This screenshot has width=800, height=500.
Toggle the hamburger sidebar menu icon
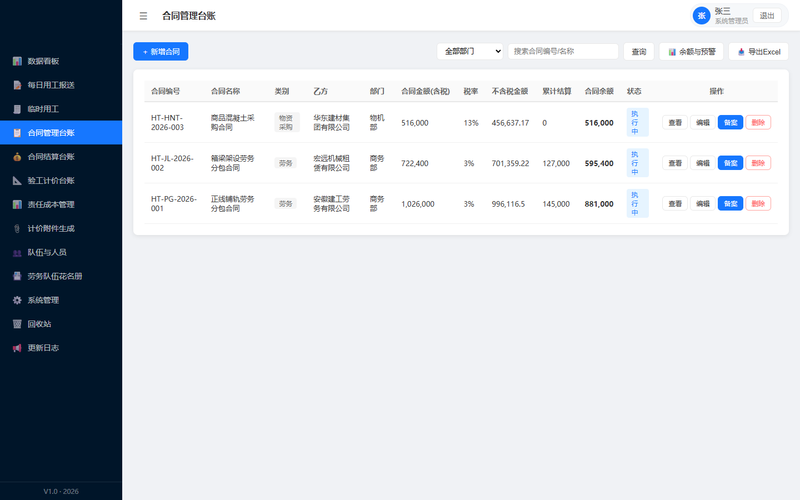pyautogui.click(x=143, y=16)
